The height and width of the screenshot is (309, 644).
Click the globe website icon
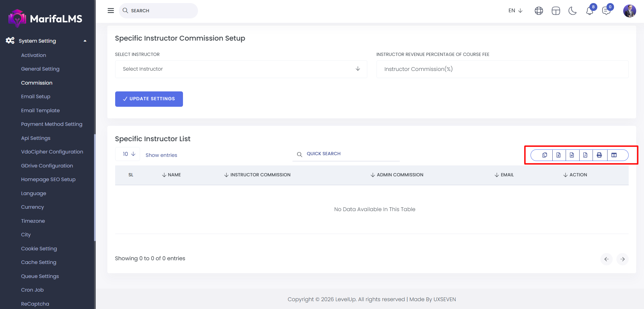point(539,11)
